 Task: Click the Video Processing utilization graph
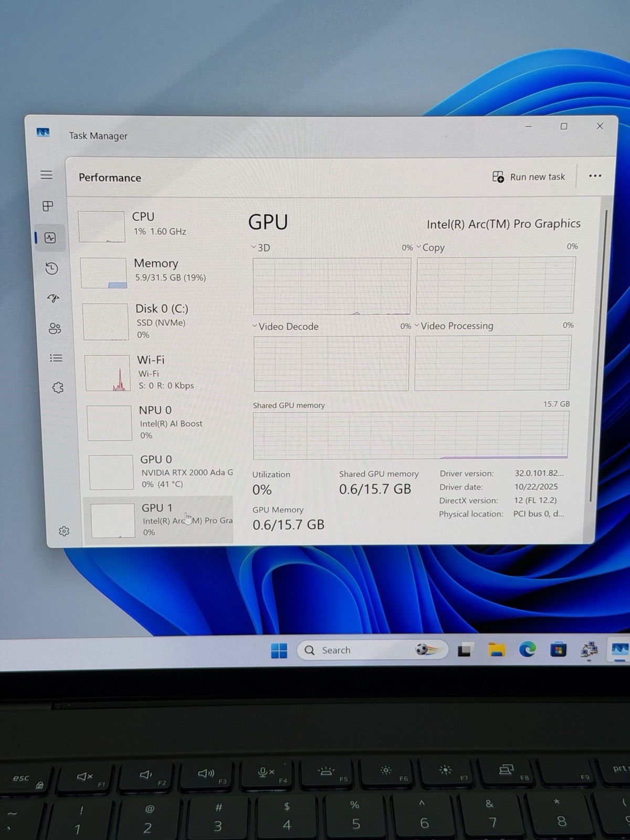tap(492, 363)
